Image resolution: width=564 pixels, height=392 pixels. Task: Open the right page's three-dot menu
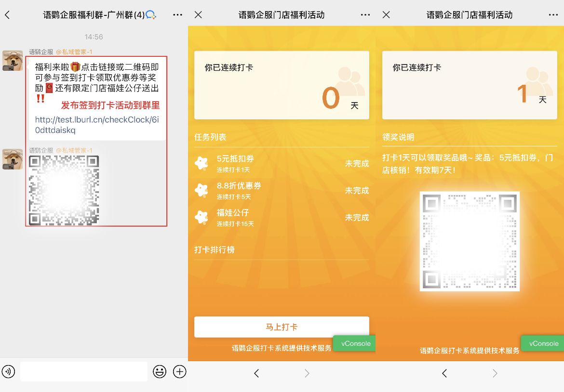[553, 15]
